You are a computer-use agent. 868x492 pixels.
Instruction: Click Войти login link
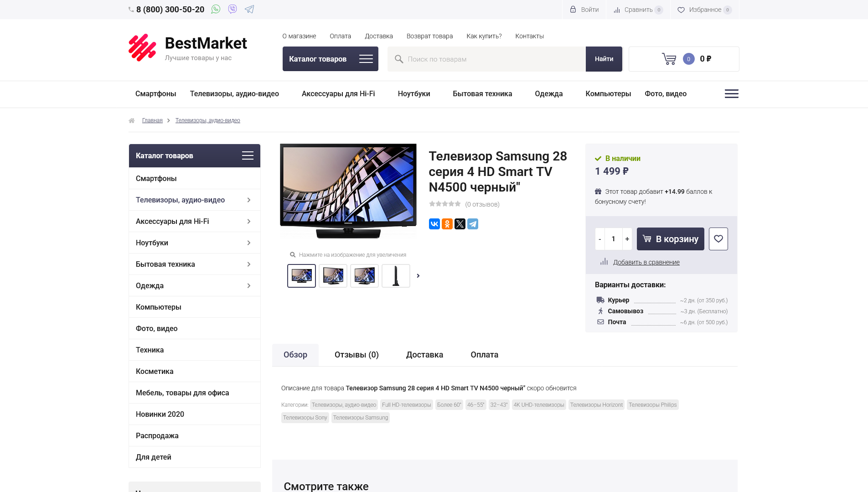[x=584, y=10]
